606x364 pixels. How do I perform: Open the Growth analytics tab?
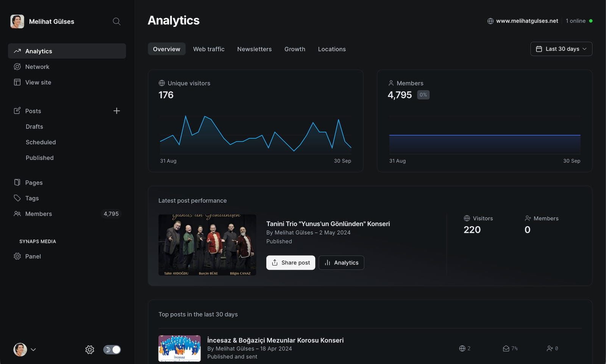point(295,49)
